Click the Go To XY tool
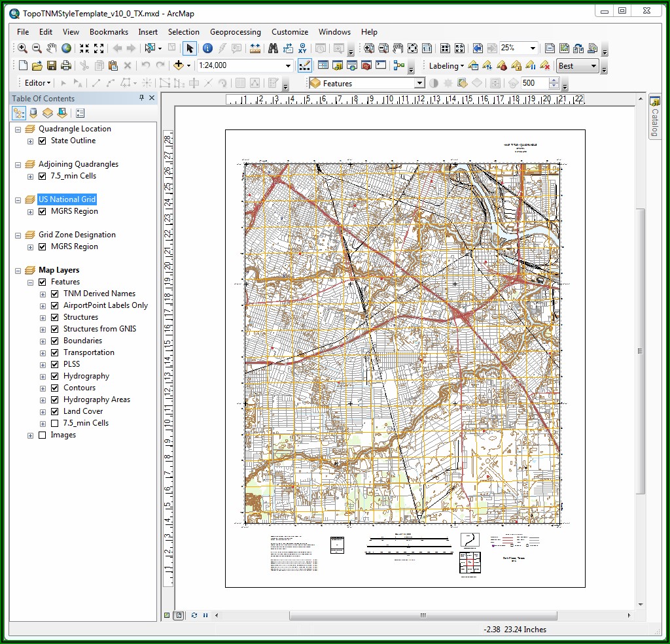Viewport: 670px width, 644px height. [x=302, y=48]
